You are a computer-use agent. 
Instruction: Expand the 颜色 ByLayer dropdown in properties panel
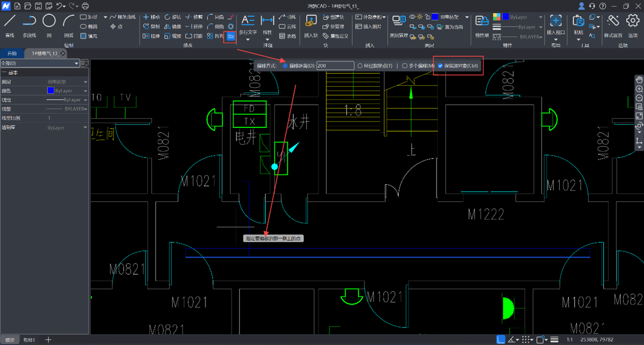pyautogui.click(x=85, y=91)
